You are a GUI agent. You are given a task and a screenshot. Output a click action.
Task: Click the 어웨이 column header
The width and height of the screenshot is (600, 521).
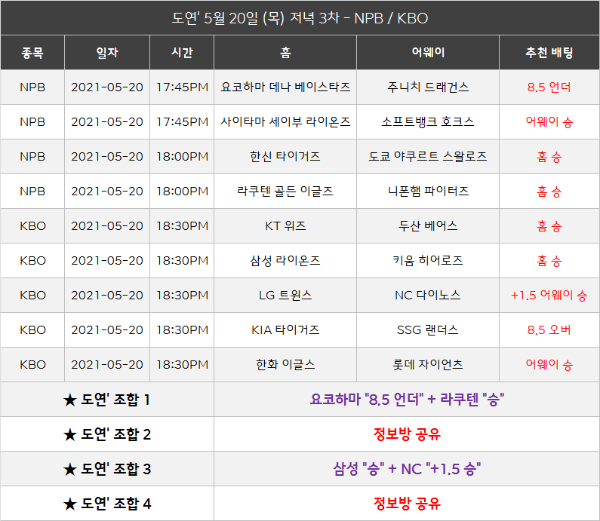(428, 52)
